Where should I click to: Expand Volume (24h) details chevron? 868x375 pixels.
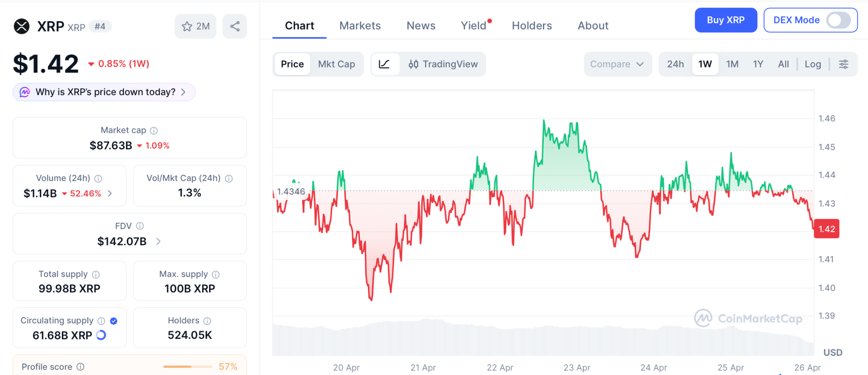110,193
